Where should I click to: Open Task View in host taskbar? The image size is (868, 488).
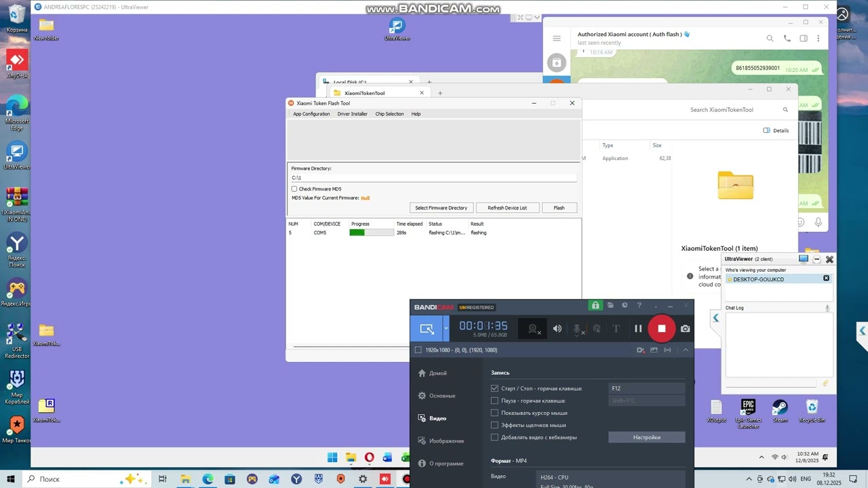point(163,479)
